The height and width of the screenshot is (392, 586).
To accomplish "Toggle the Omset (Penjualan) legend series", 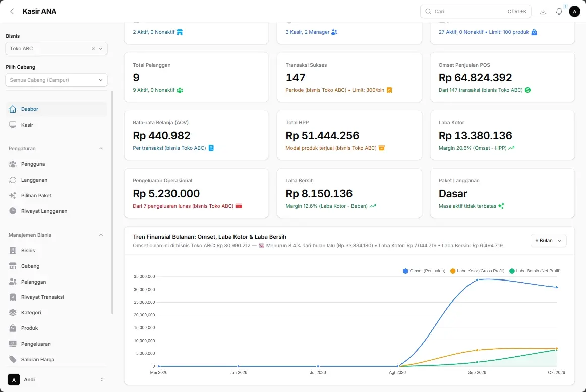I will [x=424, y=271].
